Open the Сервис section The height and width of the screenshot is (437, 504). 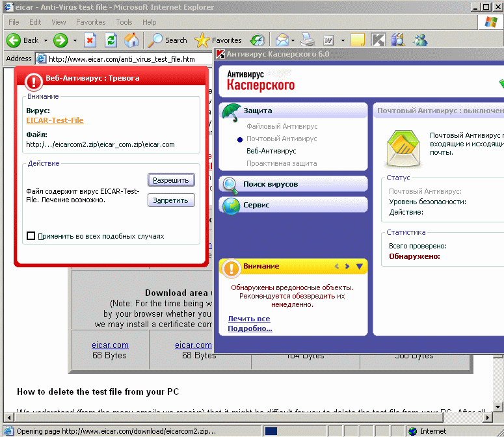293,205
